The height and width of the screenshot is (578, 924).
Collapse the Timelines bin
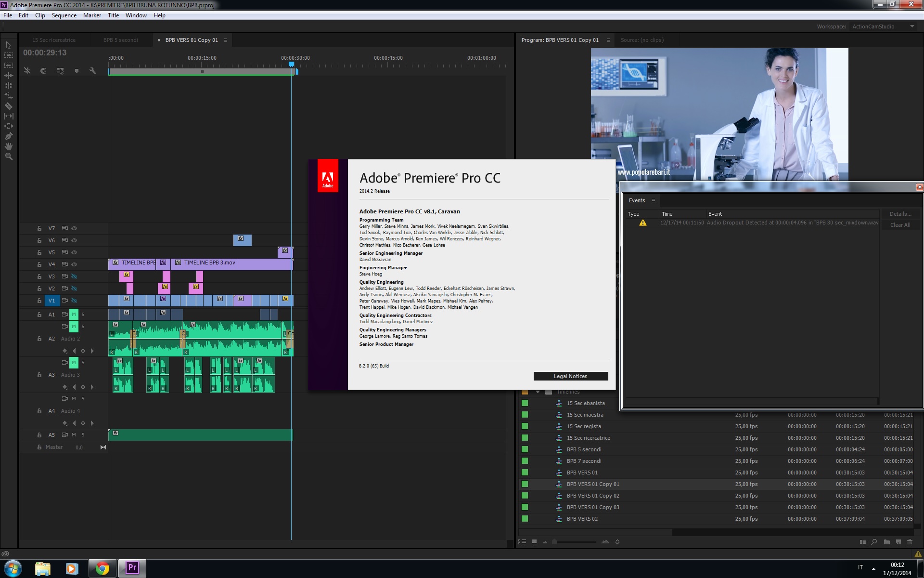[538, 392]
